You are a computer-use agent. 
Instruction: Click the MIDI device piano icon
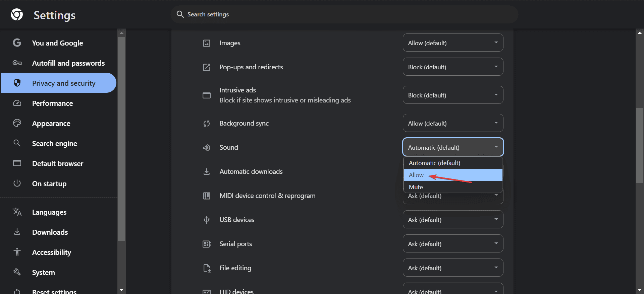[207, 196]
